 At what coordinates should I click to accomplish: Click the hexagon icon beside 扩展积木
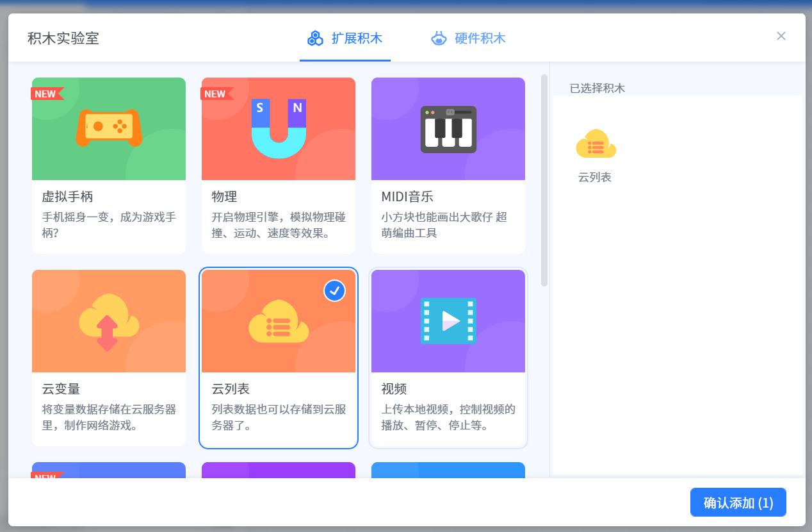[x=315, y=38]
